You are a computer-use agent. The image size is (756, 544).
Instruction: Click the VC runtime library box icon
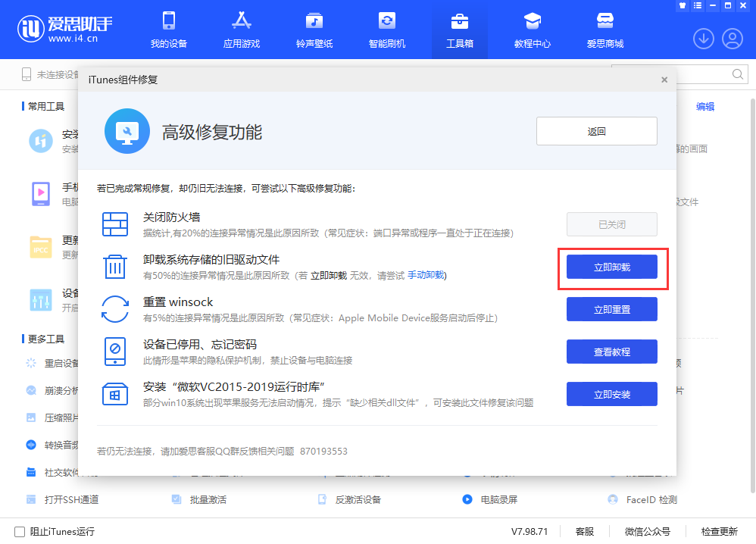(x=115, y=394)
